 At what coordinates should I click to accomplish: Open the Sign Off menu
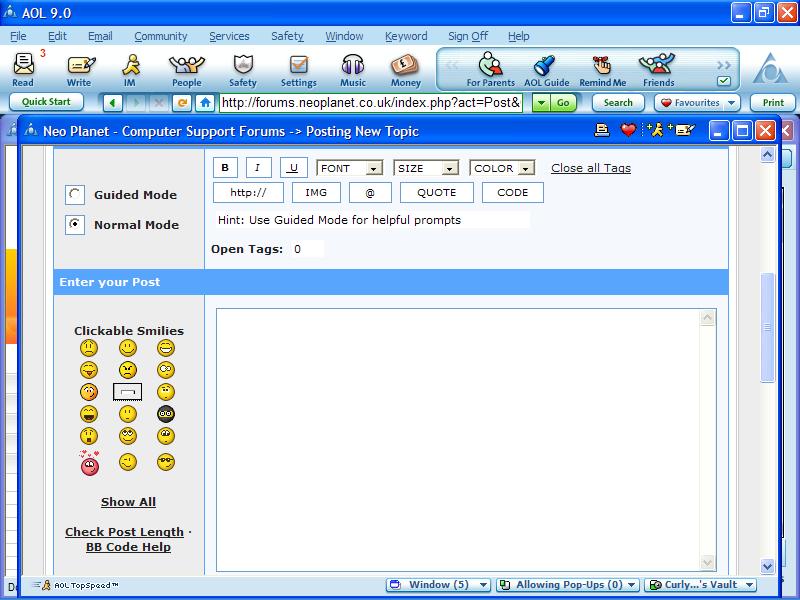468,36
